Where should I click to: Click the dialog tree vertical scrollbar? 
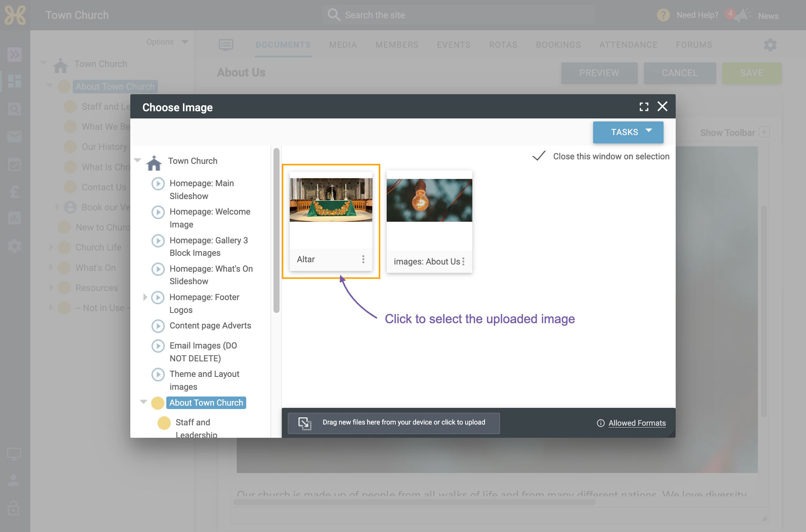tap(276, 230)
